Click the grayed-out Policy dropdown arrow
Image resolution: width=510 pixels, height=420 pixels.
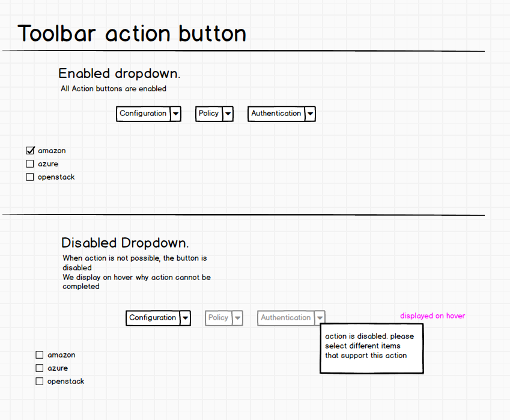pos(238,318)
